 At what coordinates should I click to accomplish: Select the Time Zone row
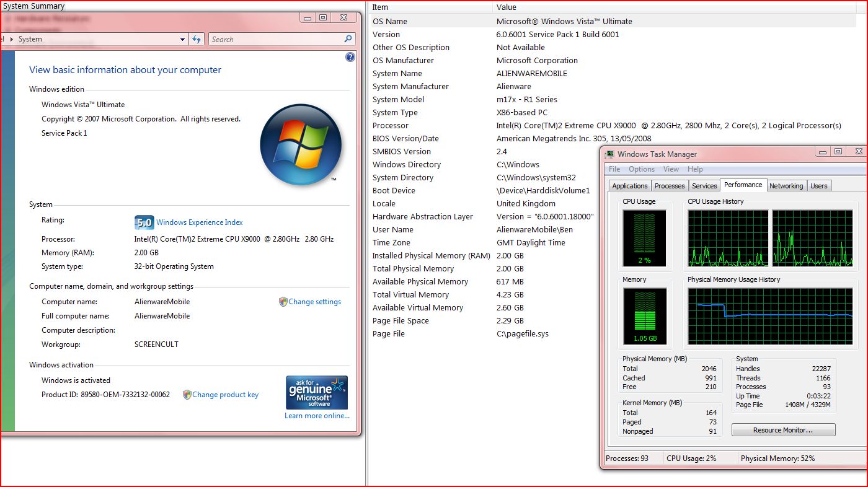pos(485,242)
